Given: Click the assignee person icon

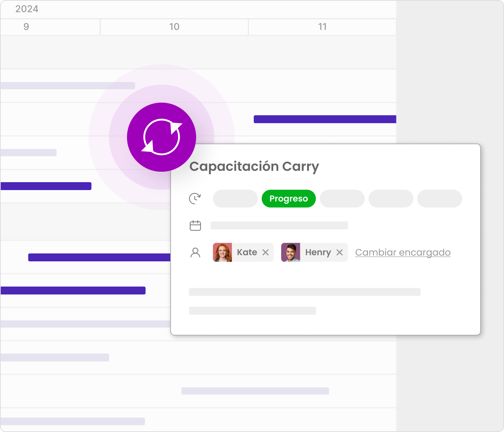Looking at the screenshot, I should pyautogui.click(x=195, y=252).
